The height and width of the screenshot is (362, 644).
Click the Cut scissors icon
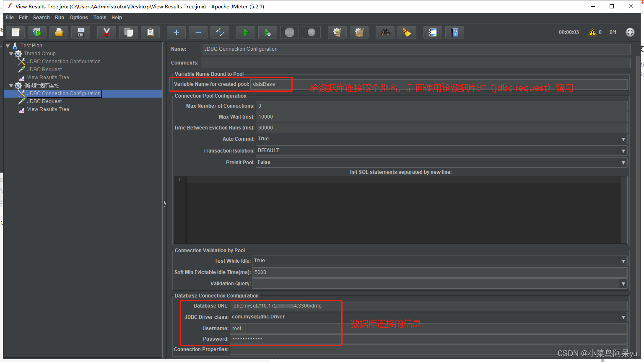[x=106, y=32]
